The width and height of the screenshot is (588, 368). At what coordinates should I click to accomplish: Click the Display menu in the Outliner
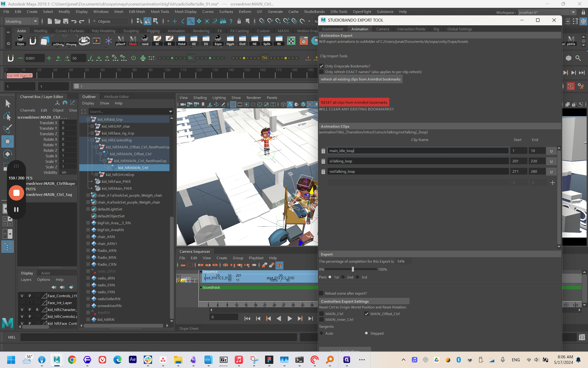tap(88, 103)
